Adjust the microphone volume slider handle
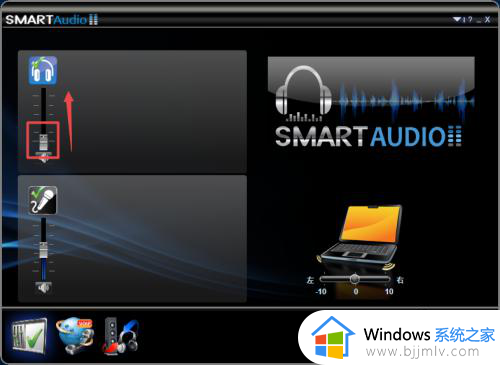 click(44, 250)
